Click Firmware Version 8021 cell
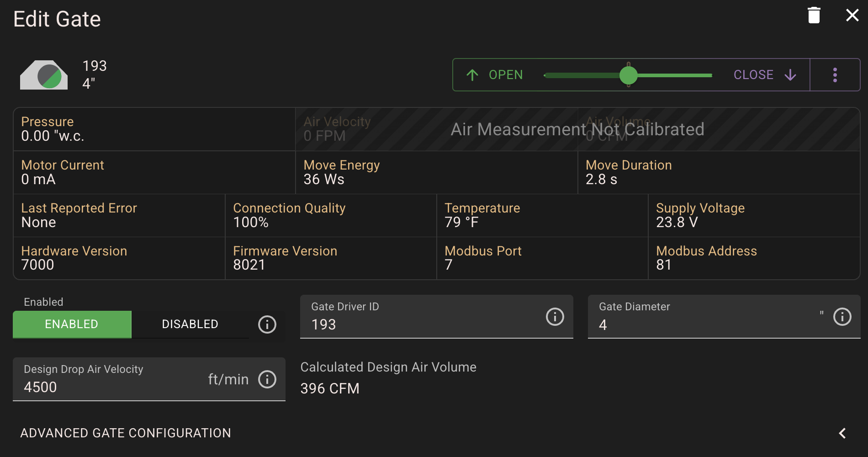Image resolution: width=868 pixels, height=457 pixels. pos(331,258)
